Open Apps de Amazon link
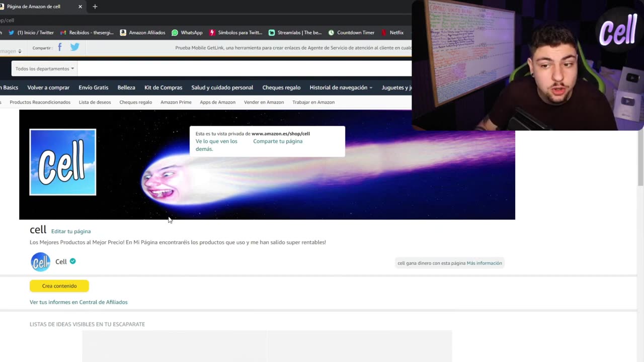Image resolution: width=644 pixels, height=362 pixels. (x=217, y=102)
